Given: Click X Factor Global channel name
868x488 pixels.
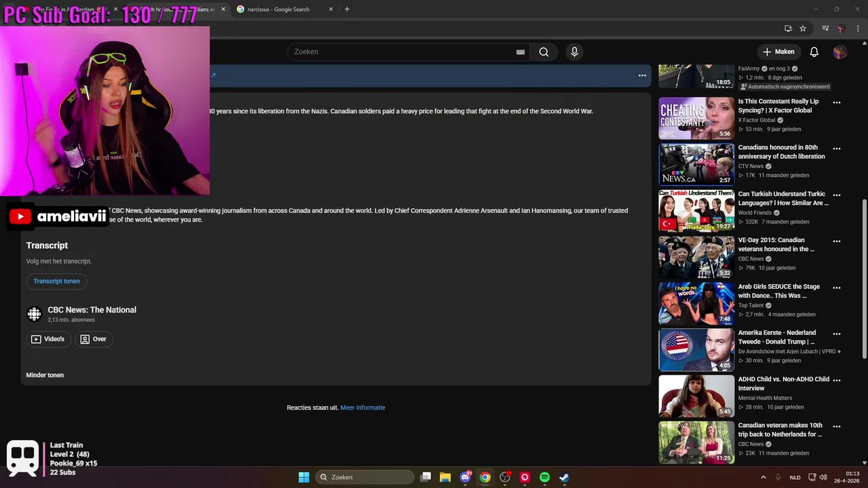Looking at the screenshot, I should coord(756,120).
